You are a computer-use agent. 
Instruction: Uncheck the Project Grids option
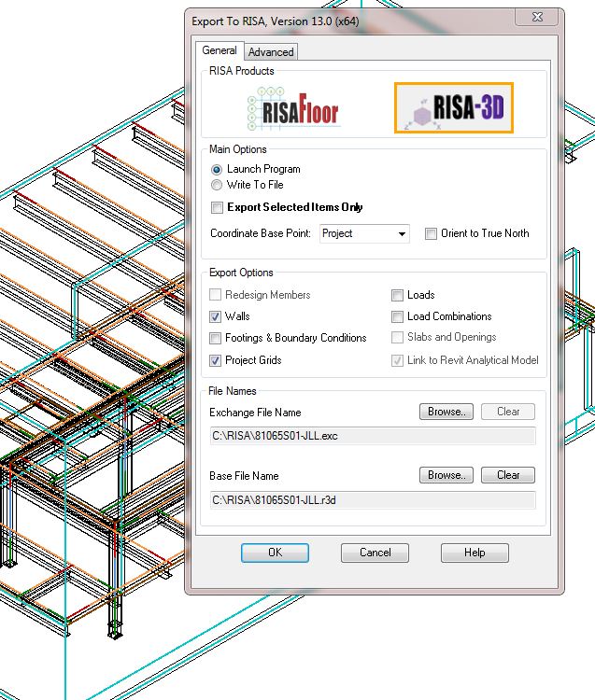216,360
